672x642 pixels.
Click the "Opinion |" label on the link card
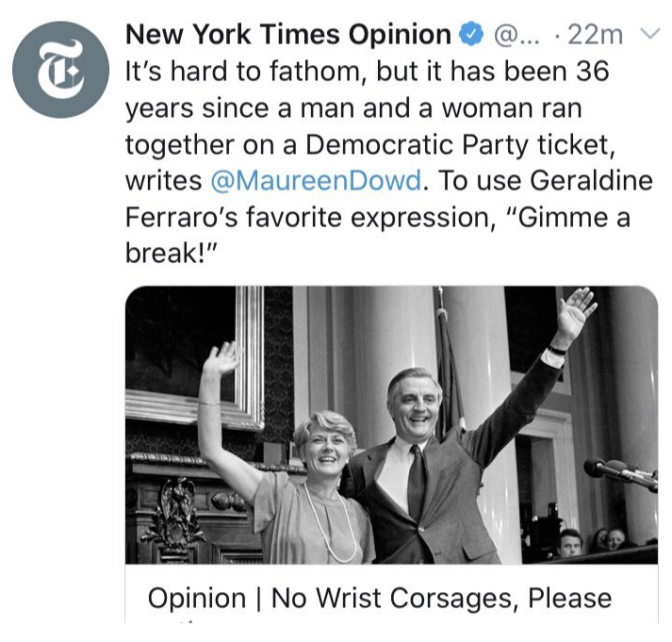click(x=203, y=599)
